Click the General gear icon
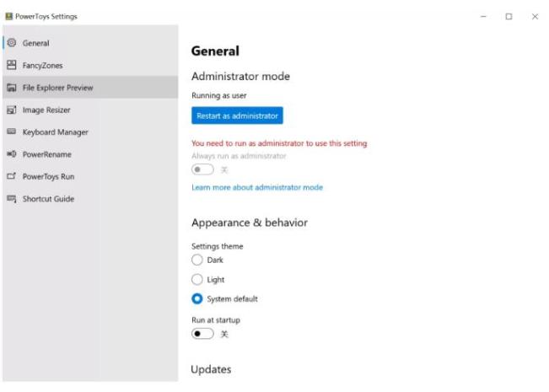The image size is (549, 392). click(11, 42)
